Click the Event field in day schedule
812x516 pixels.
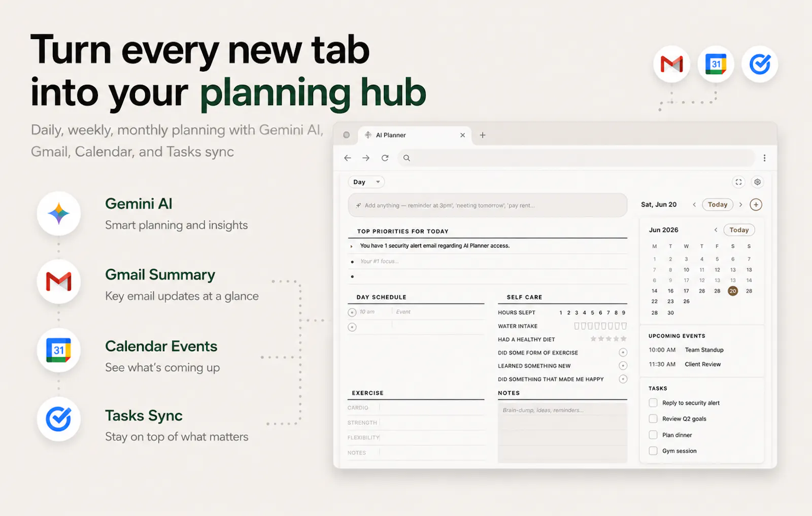(x=438, y=312)
